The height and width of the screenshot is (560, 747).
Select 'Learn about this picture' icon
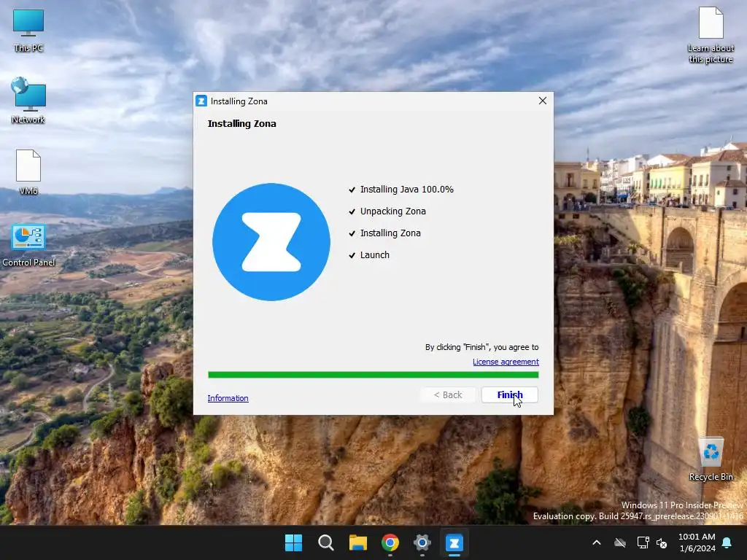[x=711, y=35]
